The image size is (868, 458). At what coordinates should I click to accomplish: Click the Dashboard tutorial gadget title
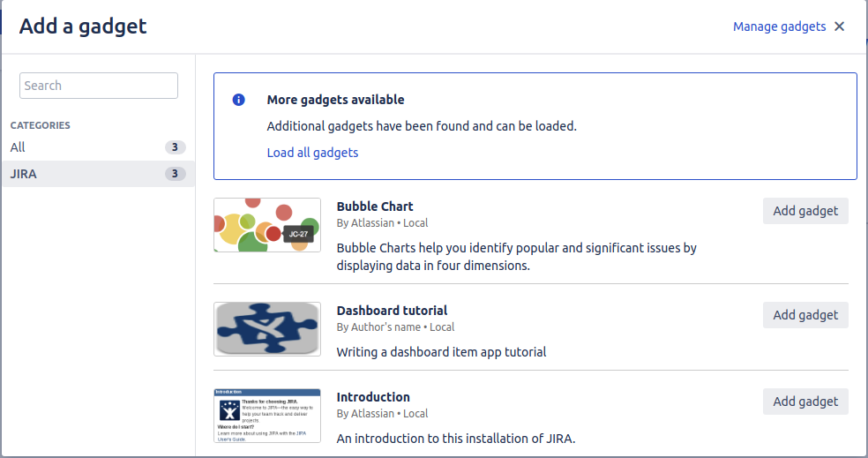click(x=392, y=311)
